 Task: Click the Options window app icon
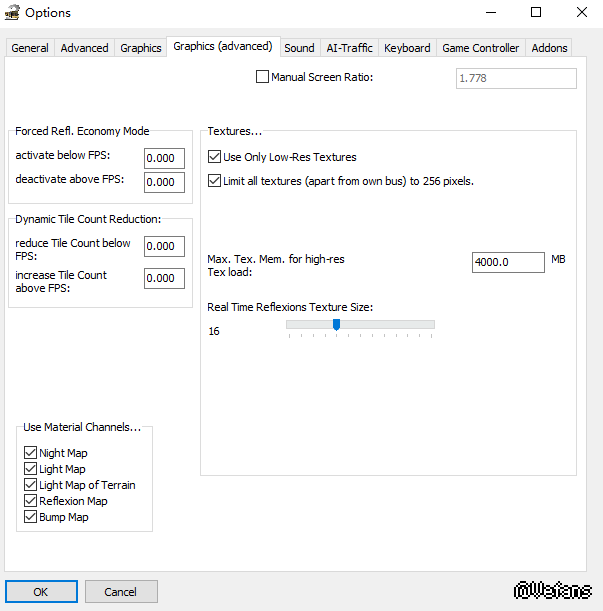coord(13,13)
